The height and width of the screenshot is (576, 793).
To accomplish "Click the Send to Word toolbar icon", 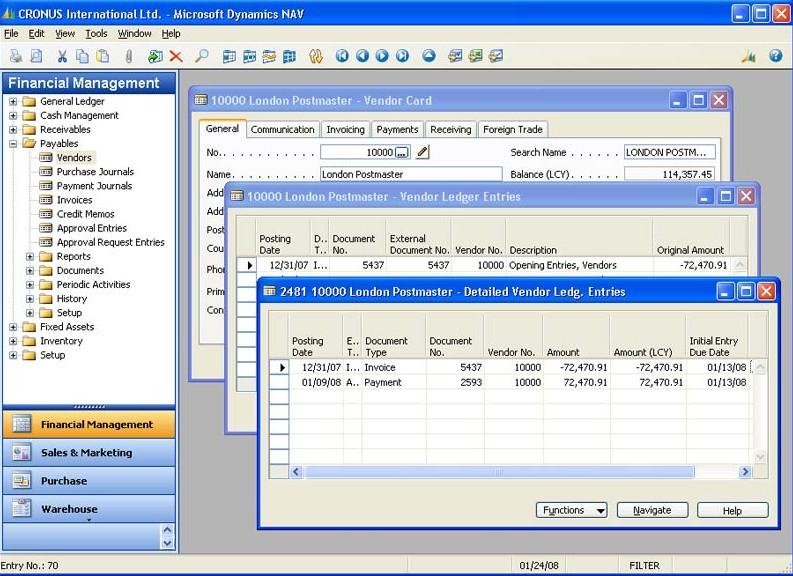I will (x=455, y=56).
